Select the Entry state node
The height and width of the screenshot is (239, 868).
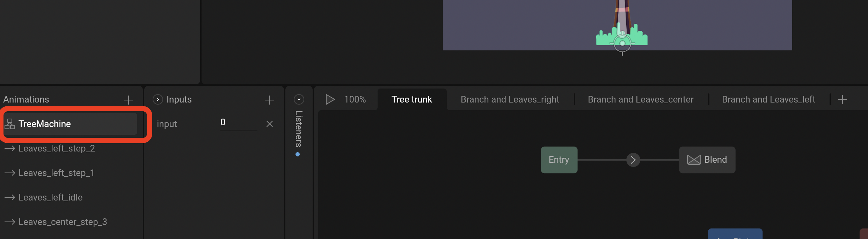pos(559,160)
